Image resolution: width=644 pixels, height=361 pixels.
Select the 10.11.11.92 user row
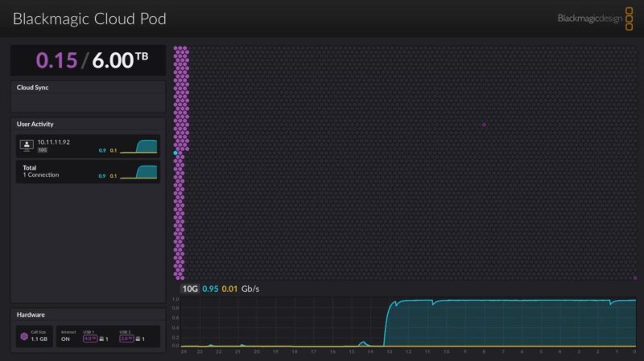point(88,146)
